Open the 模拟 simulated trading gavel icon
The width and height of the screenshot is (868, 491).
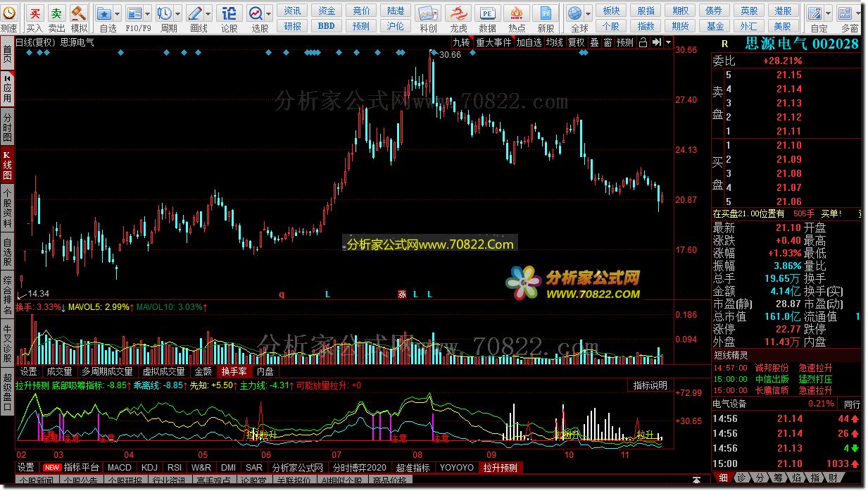[x=79, y=13]
